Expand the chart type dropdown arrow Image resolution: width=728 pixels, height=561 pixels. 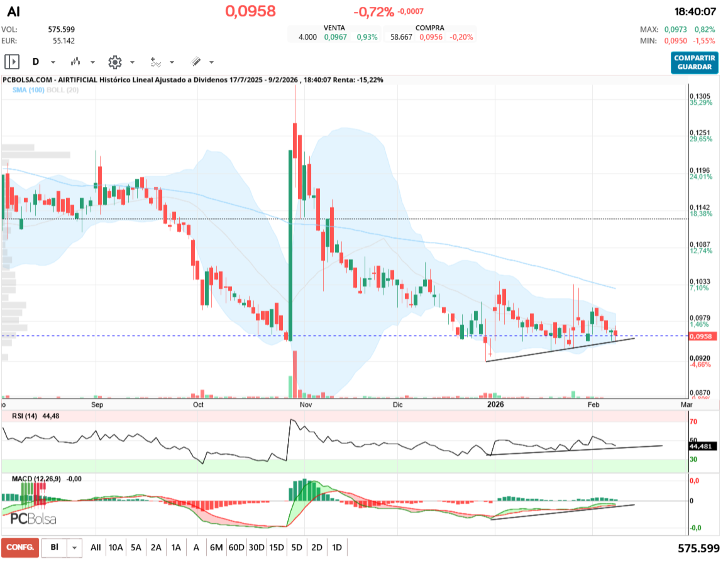pyautogui.click(x=92, y=63)
